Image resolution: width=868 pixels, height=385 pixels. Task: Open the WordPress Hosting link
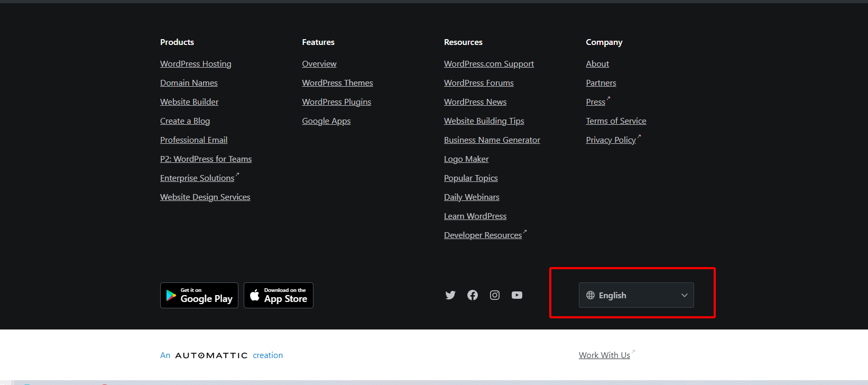coord(196,64)
